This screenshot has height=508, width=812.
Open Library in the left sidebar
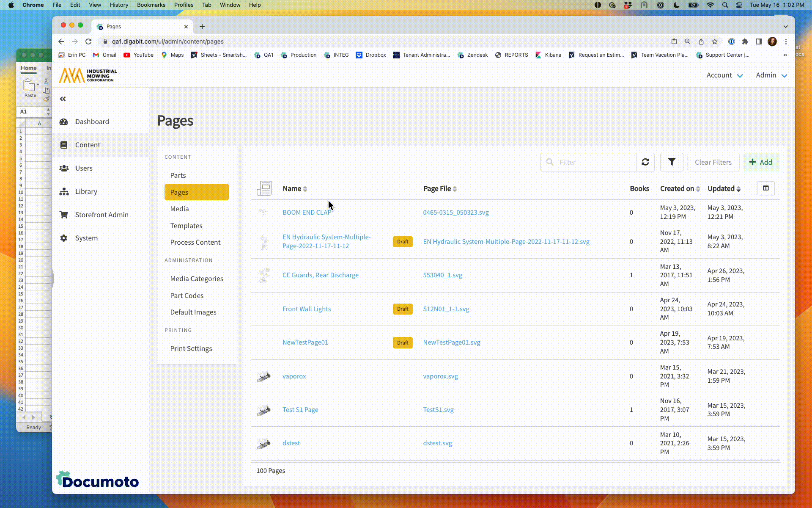tap(86, 191)
